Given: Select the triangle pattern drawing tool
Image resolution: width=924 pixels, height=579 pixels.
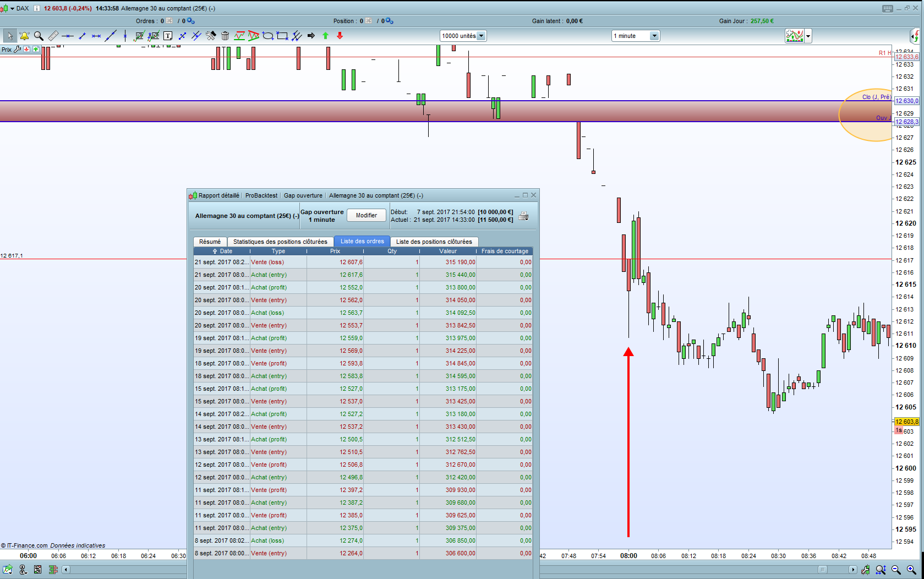Looking at the screenshot, I should 254,36.
